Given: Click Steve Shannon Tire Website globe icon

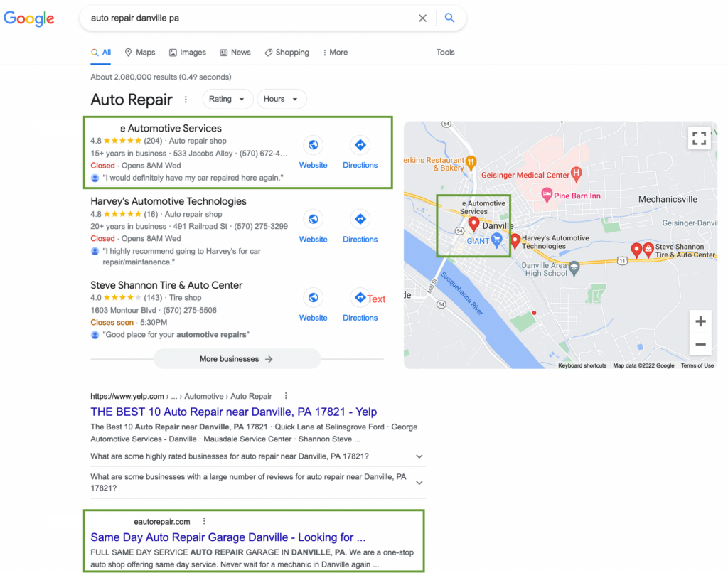Looking at the screenshot, I should [314, 298].
